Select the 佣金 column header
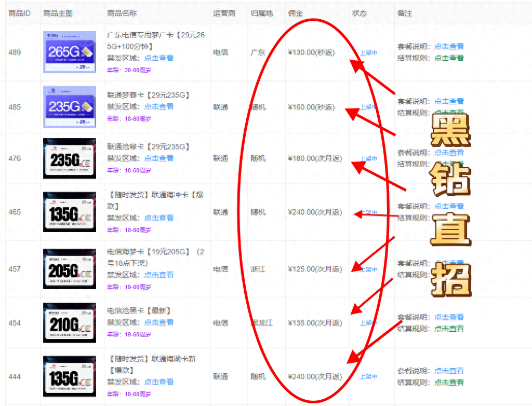 point(295,13)
